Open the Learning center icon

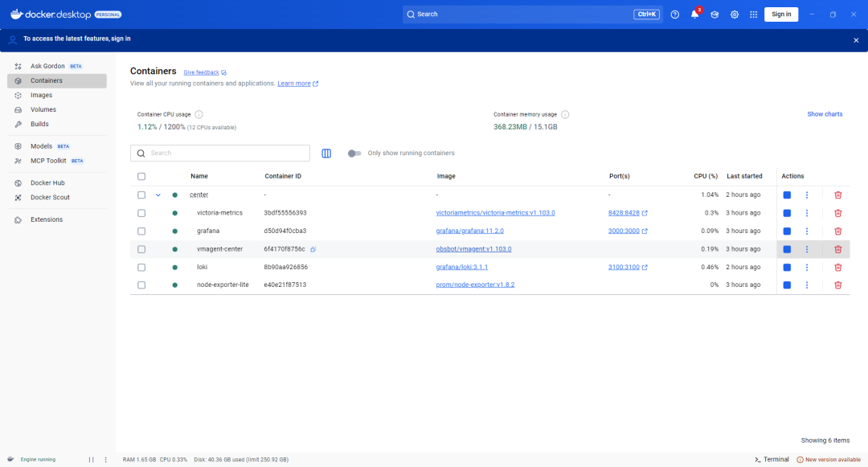714,14
